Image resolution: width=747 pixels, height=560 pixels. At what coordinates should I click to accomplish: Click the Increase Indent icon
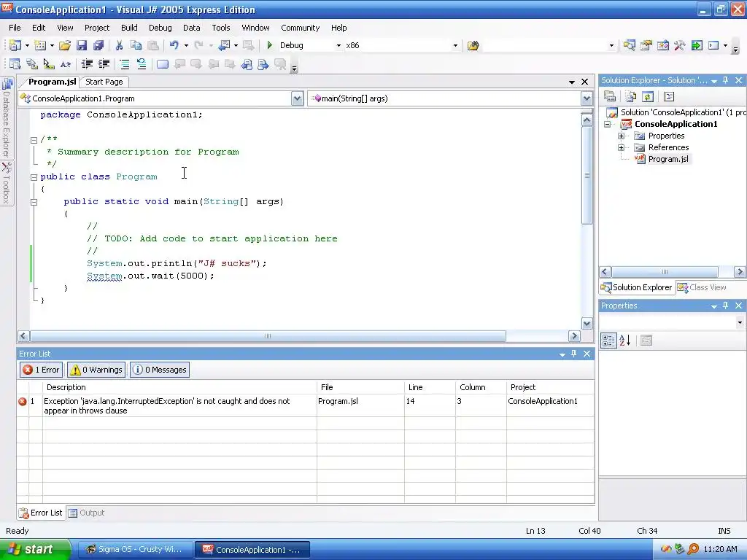coord(104,64)
